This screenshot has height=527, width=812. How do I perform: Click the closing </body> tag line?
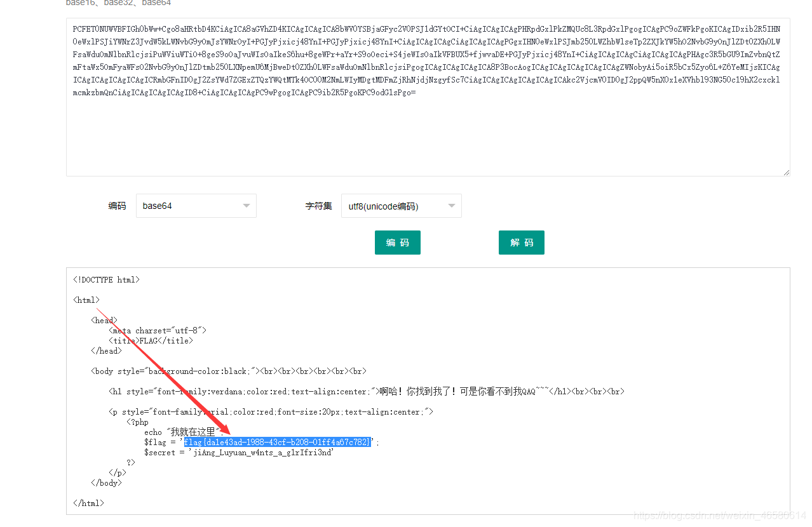coord(106,483)
